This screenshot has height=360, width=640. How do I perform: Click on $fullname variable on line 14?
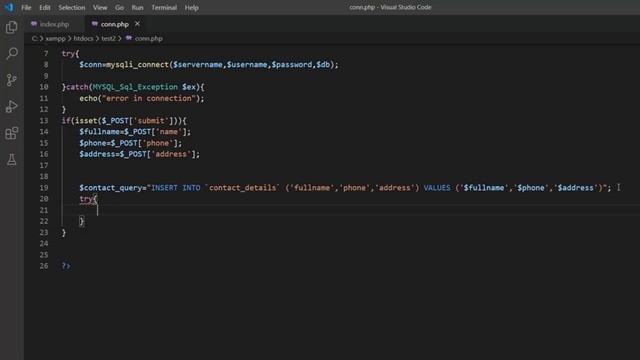click(x=99, y=131)
